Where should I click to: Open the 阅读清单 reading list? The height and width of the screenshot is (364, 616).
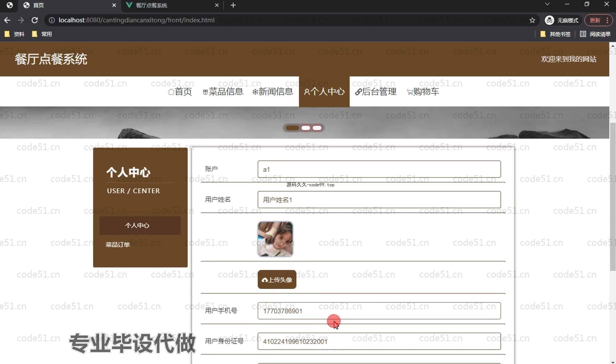pos(595,34)
